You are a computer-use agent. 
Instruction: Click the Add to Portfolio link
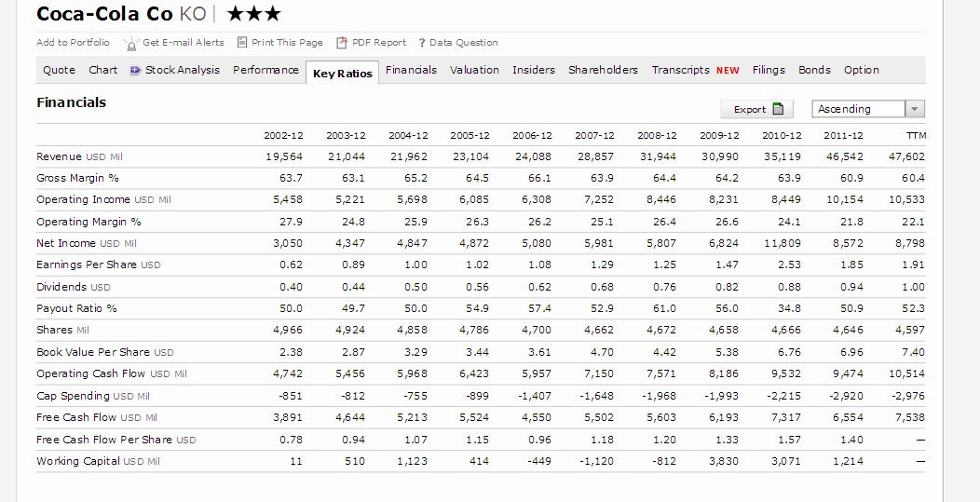click(73, 43)
